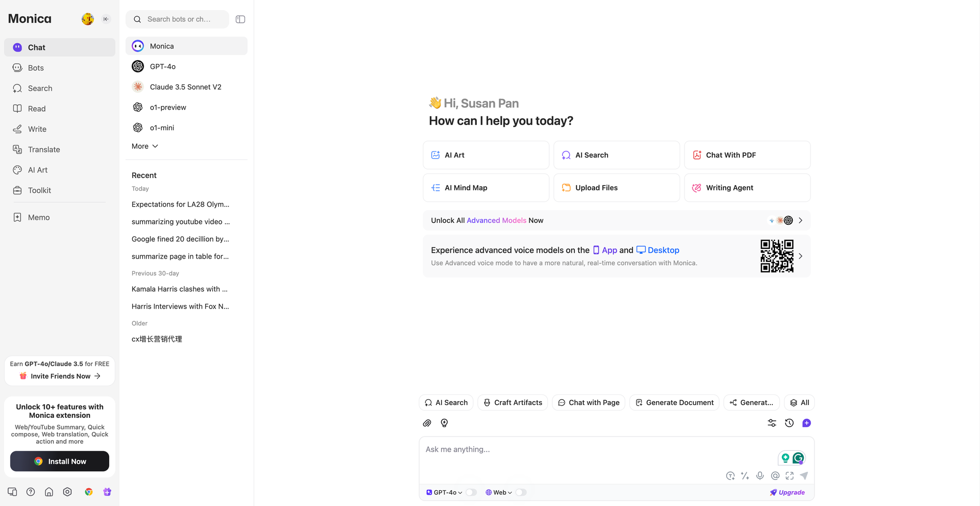Screen dimensions: 980x506
Task: Expand the input box to fullscreen
Action: (x=789, y=476)
